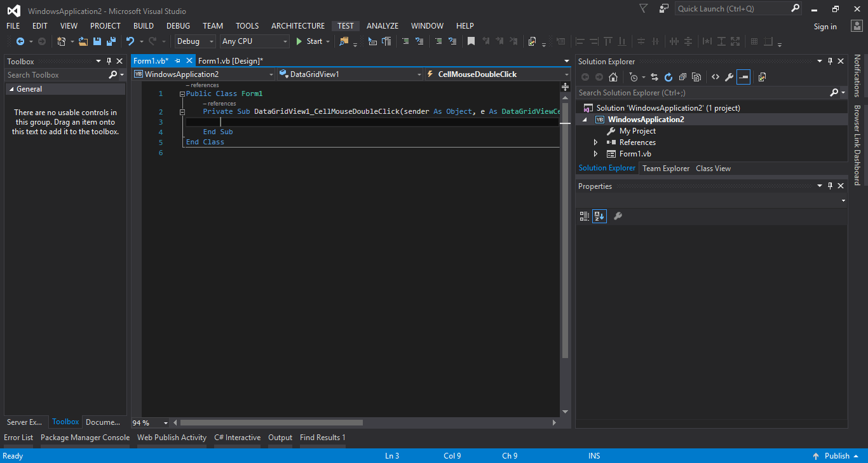
Task: Switch to Form1.vb [Design]* tab
Action: (231, 60)
